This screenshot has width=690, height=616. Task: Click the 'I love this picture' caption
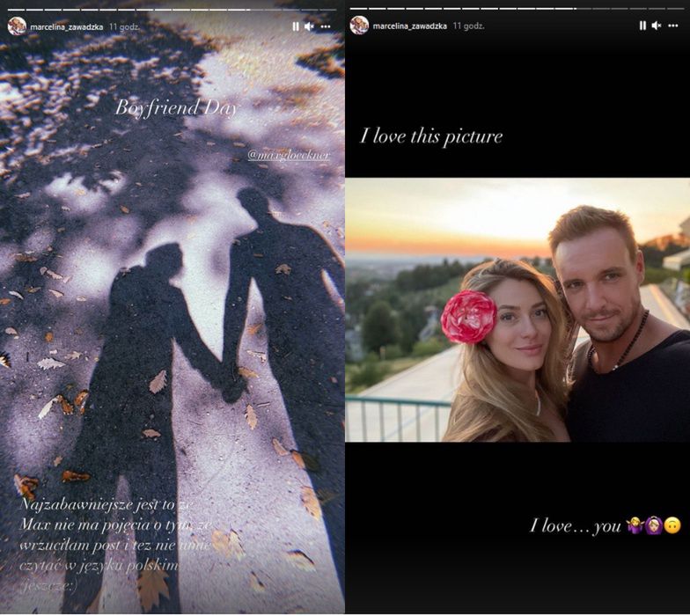(431, 136)
